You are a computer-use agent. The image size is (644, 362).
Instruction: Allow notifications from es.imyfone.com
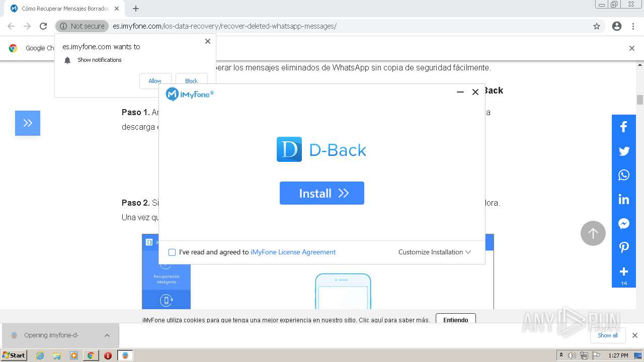pyautogui.click(x=155, y=81)
